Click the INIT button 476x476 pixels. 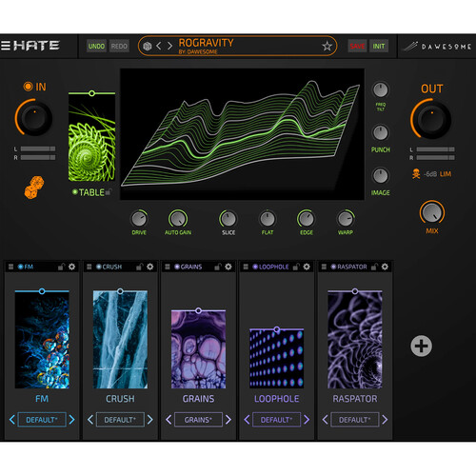[379, 47]
